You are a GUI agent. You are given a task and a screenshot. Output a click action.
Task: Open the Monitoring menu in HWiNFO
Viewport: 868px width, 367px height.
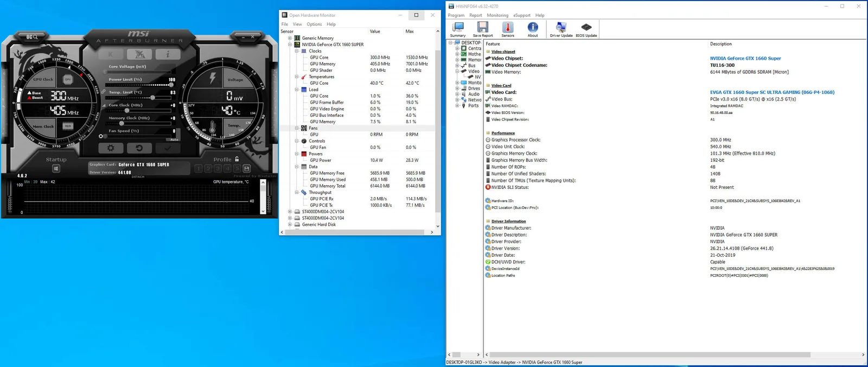(x=497, y=15)
